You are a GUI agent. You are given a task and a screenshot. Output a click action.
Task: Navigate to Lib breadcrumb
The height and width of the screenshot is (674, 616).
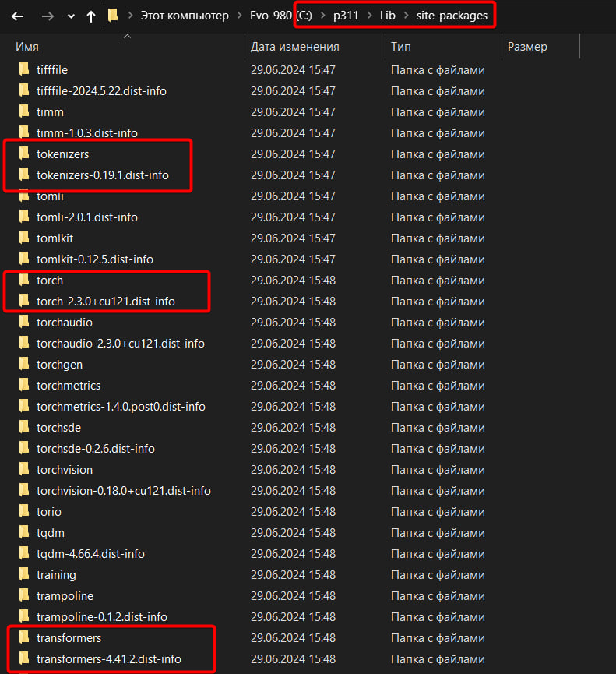point(388,16)
